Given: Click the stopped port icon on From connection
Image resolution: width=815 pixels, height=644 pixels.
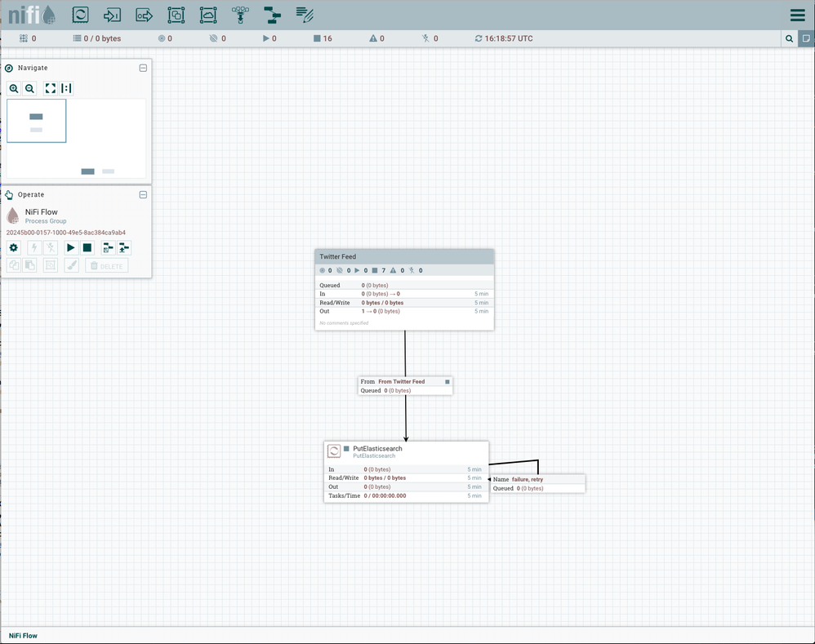Looking at the screenshot, I should [447, 382].
